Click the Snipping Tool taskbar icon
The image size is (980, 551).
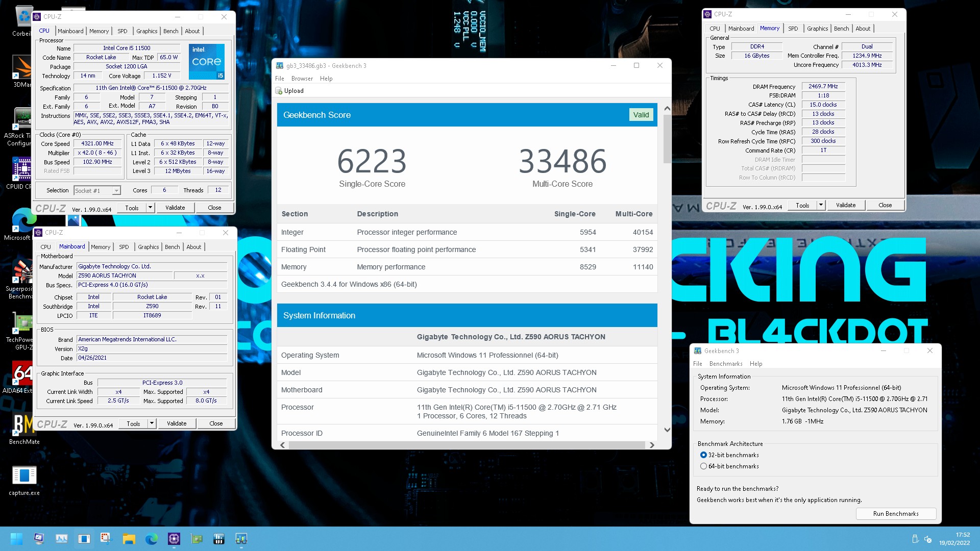coord(106,539)
